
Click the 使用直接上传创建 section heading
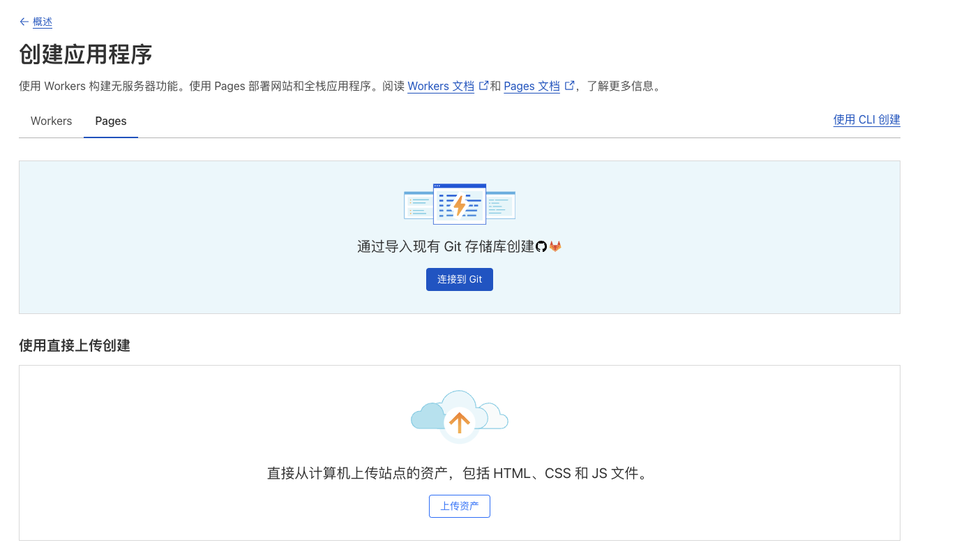[75, 345]
